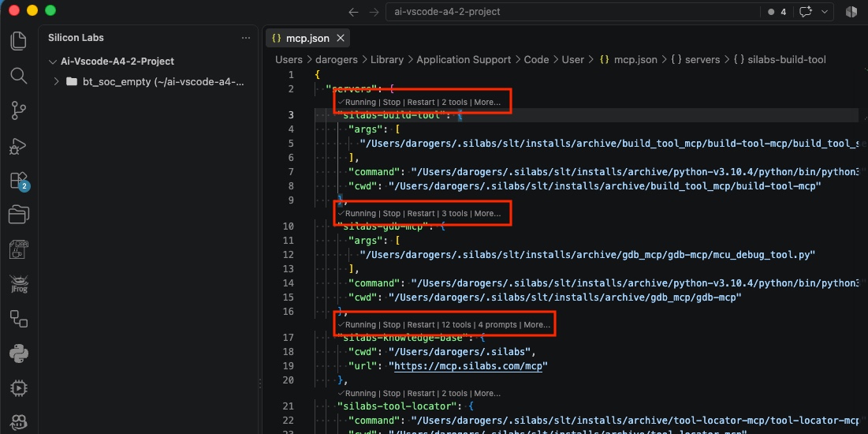Open Extensions view with badge 2
Image resolution: width=868 pixels, height=434 pixels.
pos(18,181)
